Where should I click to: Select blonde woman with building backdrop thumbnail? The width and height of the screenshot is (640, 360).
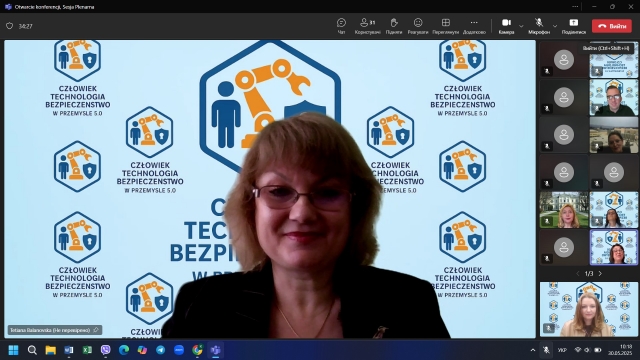pyautogui.click(x=564, y=210)
